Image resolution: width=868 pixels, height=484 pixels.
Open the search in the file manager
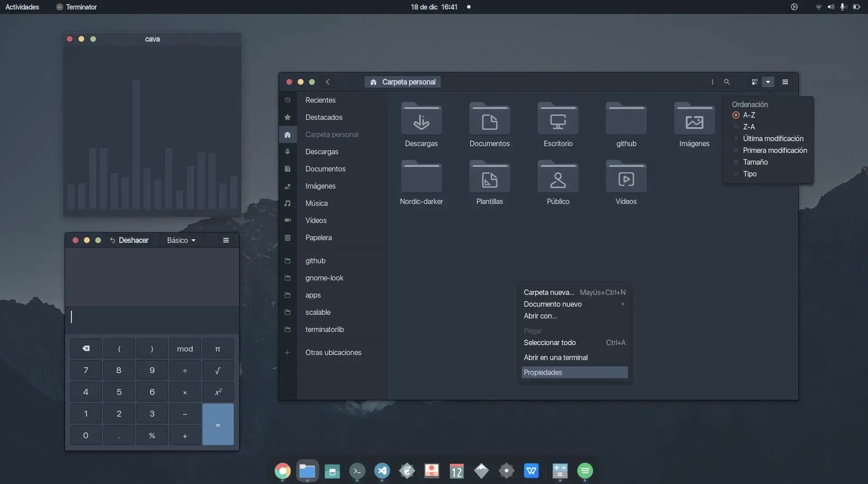[x=726, y=82]
